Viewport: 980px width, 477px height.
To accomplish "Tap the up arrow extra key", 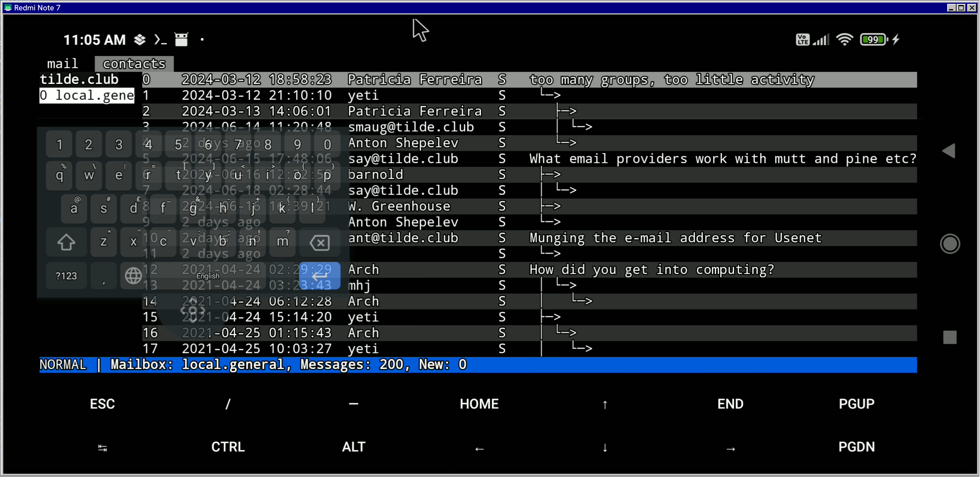I will [x=604, y=404].
